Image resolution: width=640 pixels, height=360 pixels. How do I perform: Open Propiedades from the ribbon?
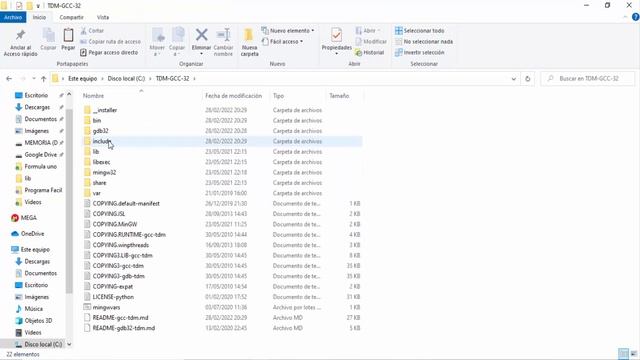[x=337, y=41]
